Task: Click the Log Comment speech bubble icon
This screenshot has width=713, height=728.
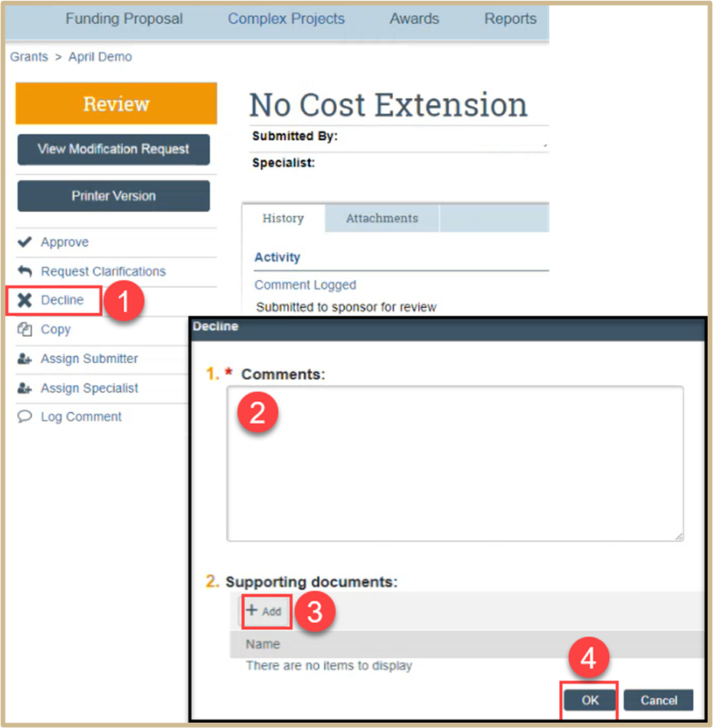Action: [x=25, y=416]
